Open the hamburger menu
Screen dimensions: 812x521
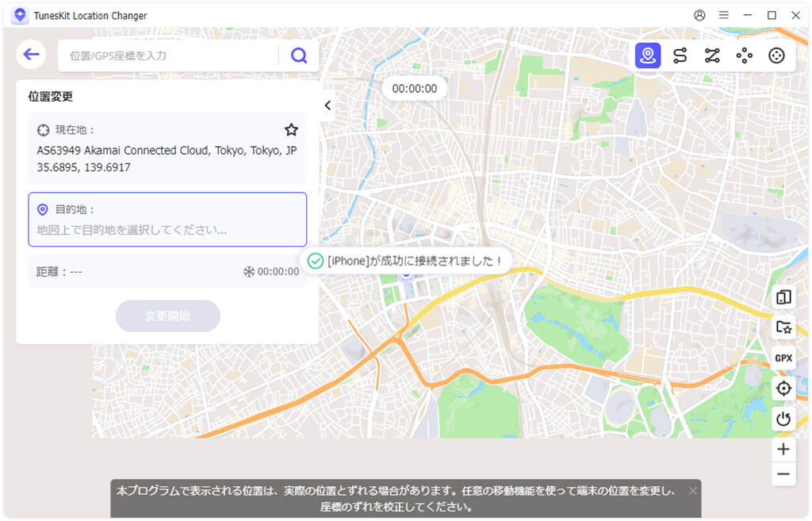(724, 16)
